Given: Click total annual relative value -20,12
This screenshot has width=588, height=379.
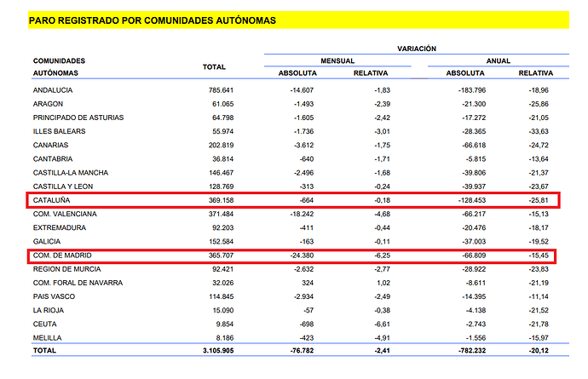Looking at the screenshot, I should 536,352.
